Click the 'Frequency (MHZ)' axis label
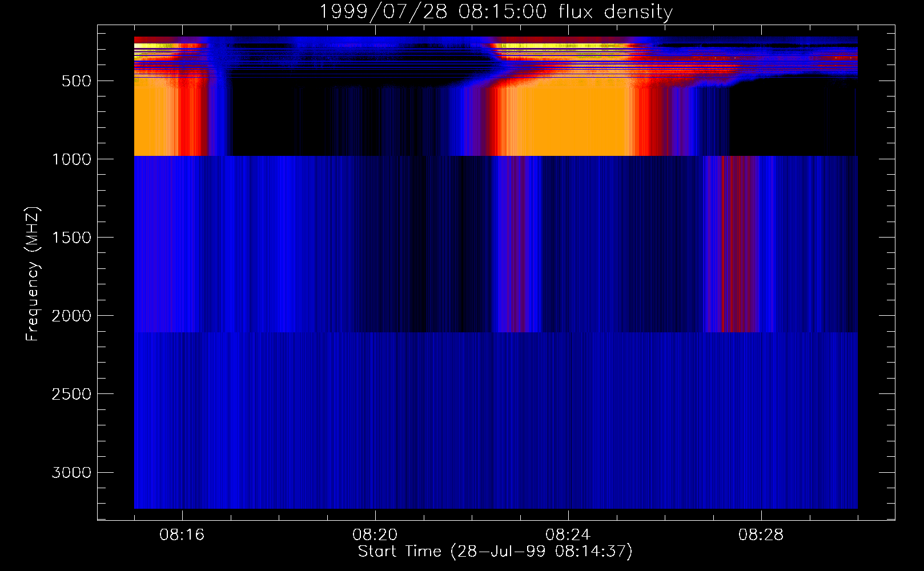Screen dimensions: 924x571 [x=33, y=274]
